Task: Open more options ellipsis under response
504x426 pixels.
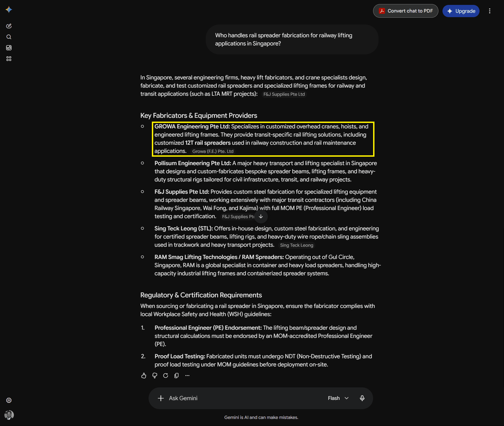Action: (x=187, y=376)
